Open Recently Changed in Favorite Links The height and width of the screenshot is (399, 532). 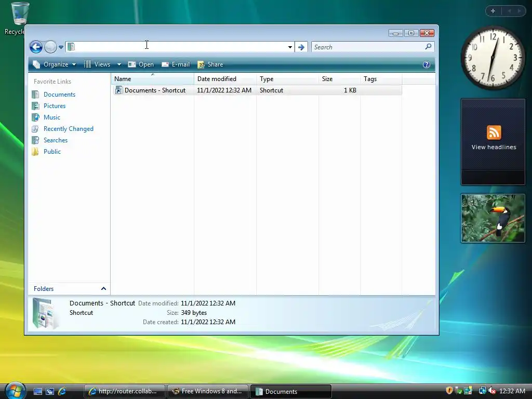pyautogui.click(x=68, y=129)
